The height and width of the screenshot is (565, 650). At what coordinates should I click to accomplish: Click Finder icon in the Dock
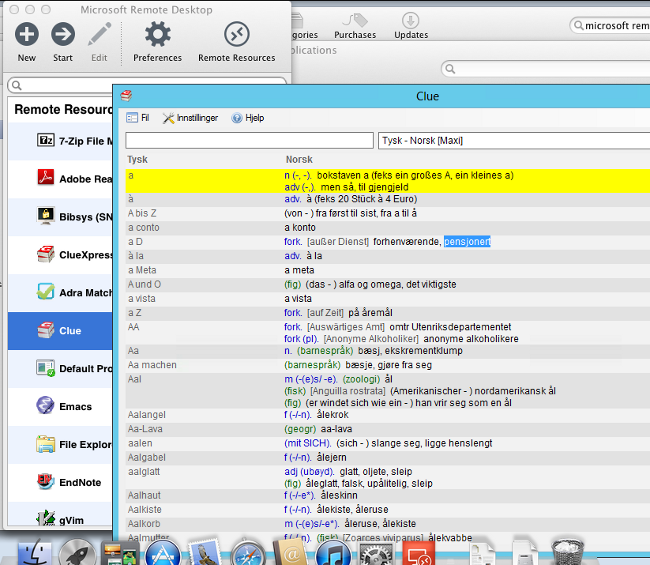point(35,553)
